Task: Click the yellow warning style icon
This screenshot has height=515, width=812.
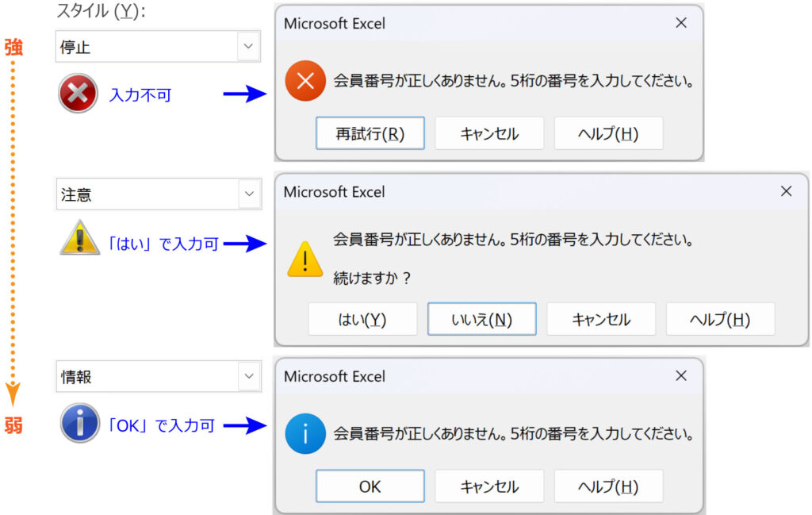Action: 79,238
